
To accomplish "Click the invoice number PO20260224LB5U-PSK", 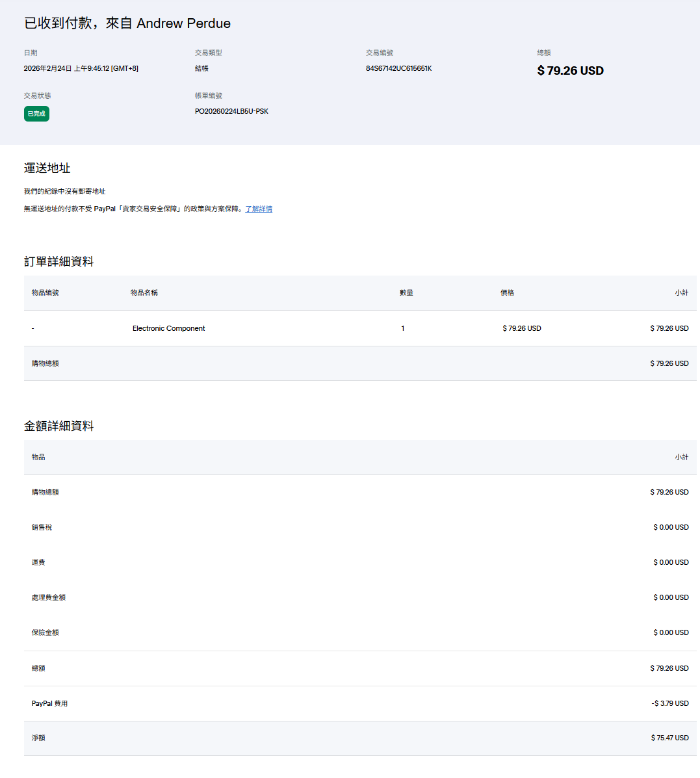I will tap(231, 111).
